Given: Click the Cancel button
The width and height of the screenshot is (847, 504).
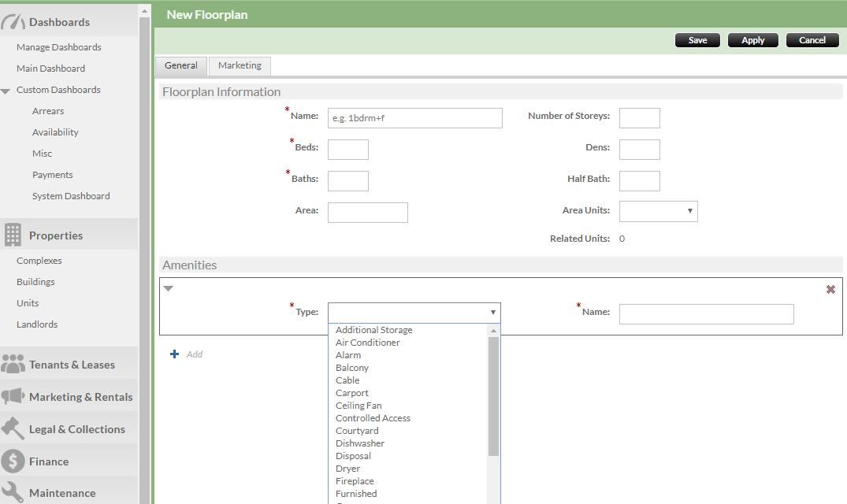Looking at the screenshot, I should tap(812, 40).
